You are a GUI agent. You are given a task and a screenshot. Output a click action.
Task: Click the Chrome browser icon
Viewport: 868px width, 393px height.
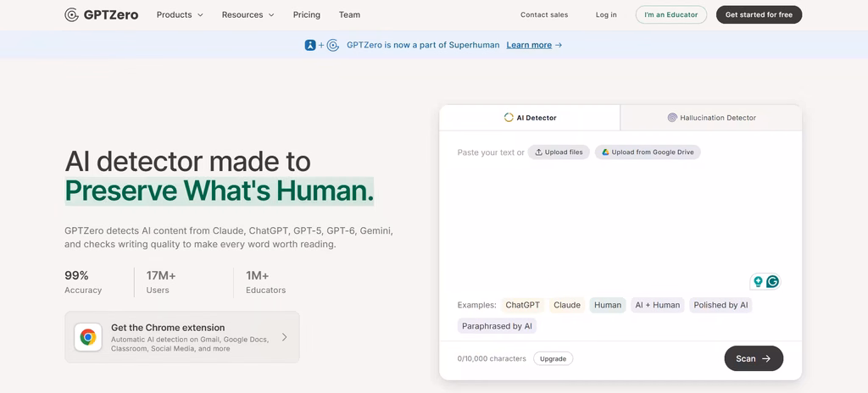88,337
